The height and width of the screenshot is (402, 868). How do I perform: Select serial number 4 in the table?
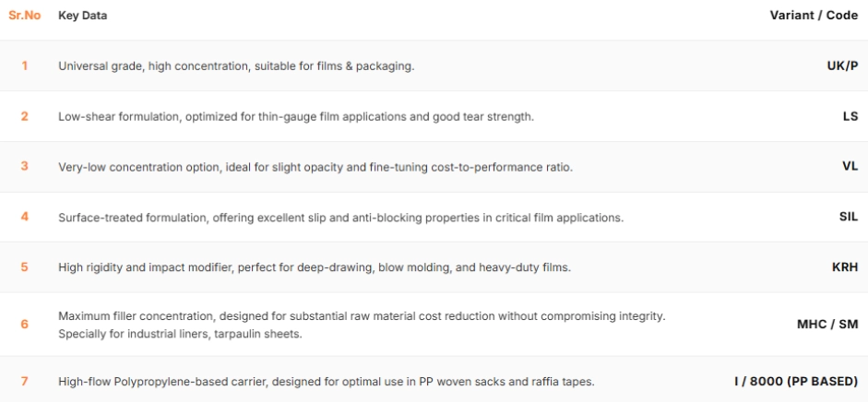25,218
